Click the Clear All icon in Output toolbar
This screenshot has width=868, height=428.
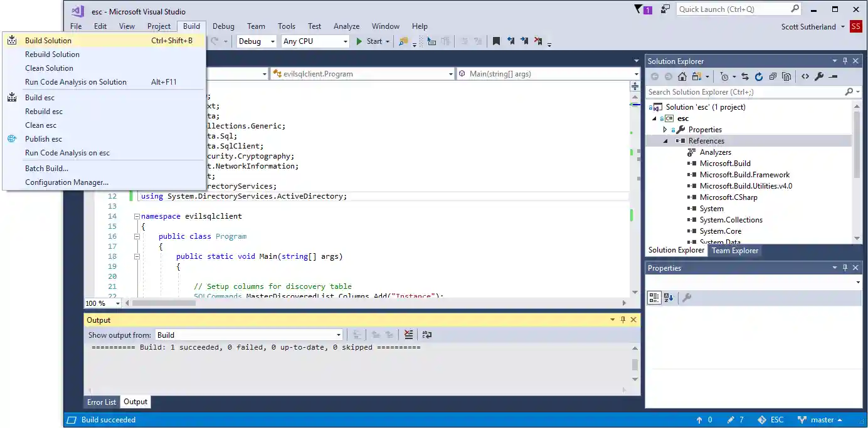[409, 335]
